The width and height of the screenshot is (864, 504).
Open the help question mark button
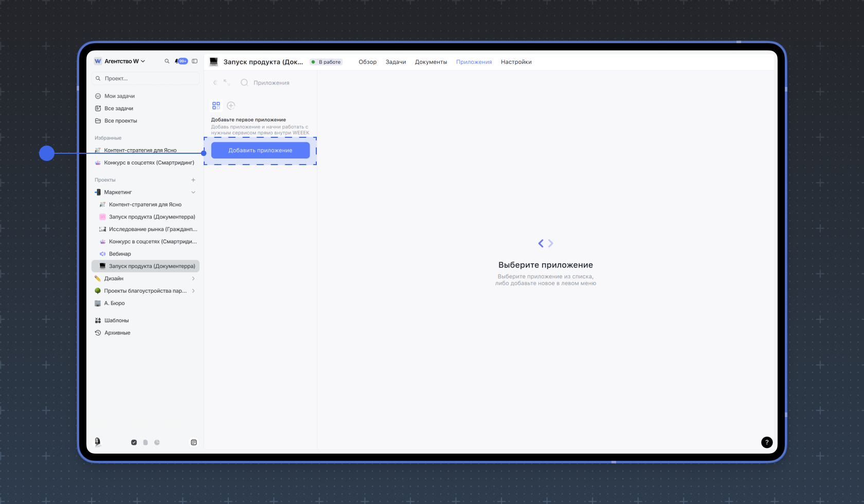(767, 442)
